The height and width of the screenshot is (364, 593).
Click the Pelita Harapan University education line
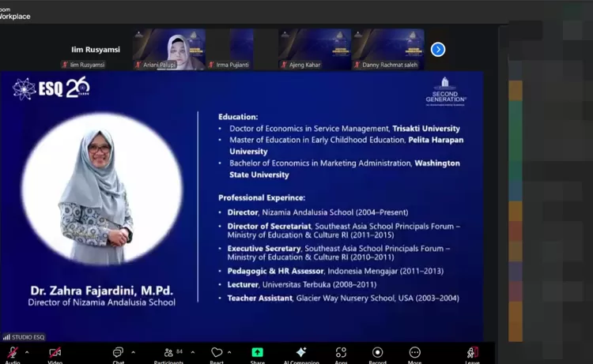(x=346, y=146)
